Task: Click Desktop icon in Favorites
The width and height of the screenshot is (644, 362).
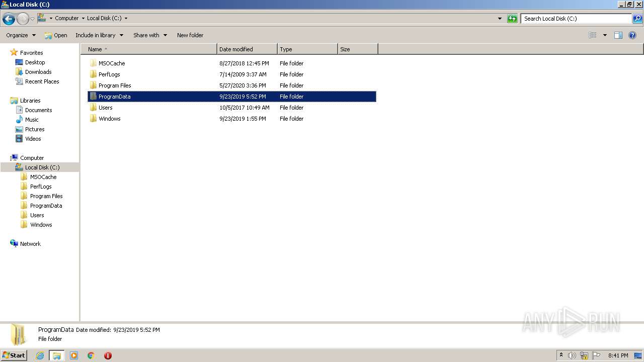Action: (x=19, y=62)
